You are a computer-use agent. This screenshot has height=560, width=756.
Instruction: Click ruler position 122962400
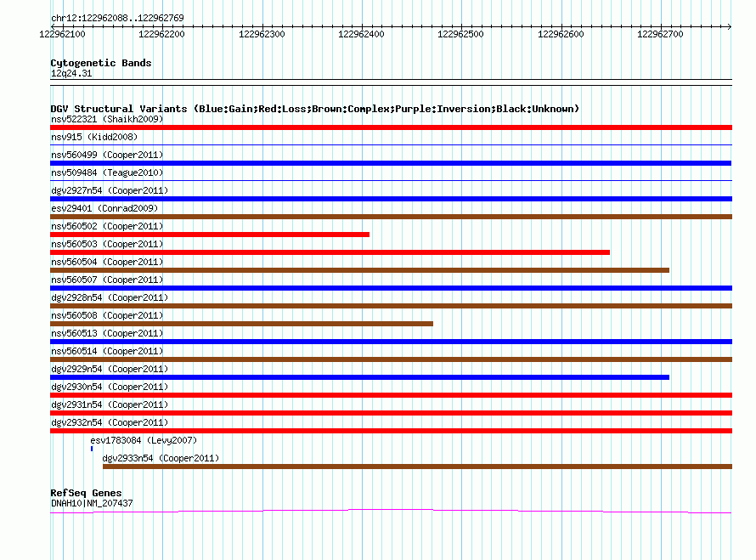coord(361,34)
